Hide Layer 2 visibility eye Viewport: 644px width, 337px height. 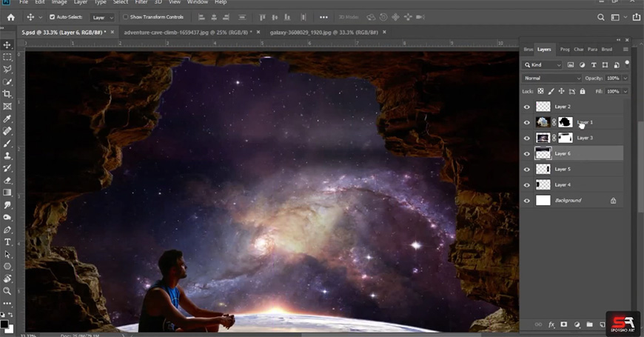527,107
